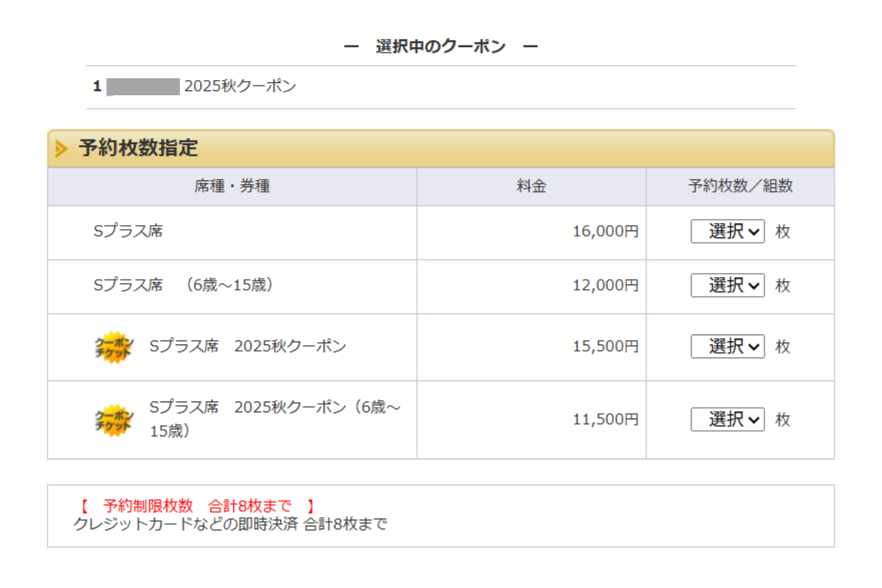This screenshot has height=588, width=882.
Task: Click the 選択中のクーポン title
Action: pyautogui.click(x=440, y=46)
